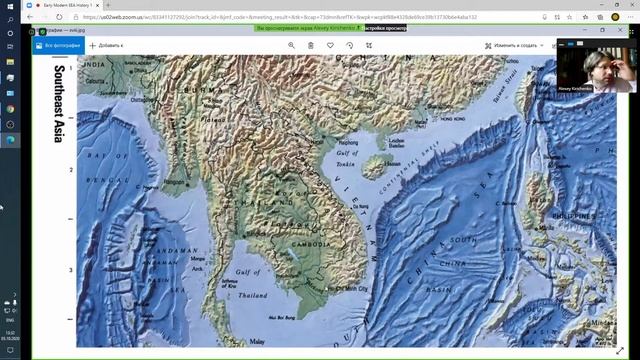Open browser settings and more menu

click(630, 17)
